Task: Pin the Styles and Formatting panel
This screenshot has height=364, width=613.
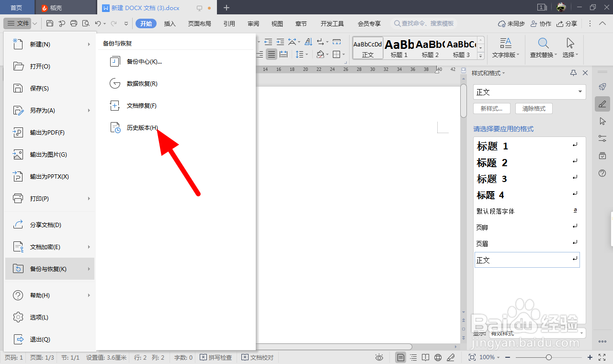Action: tap(573, 73)
